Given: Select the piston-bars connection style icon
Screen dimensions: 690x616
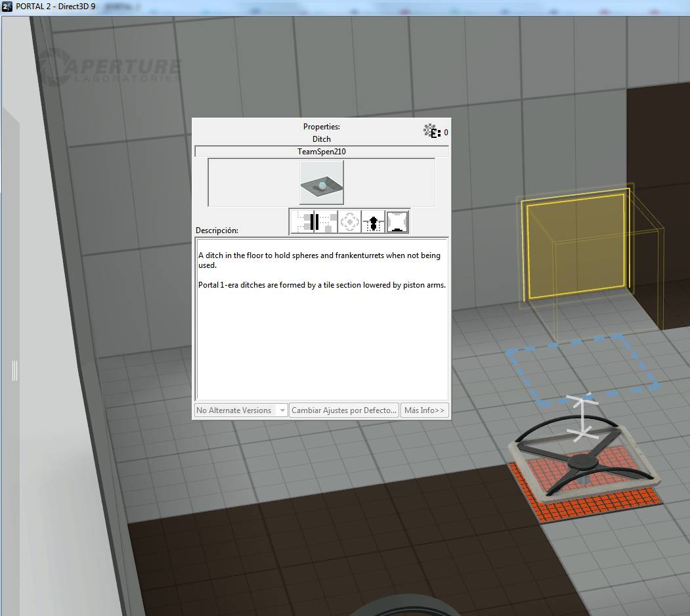Looking at the screenshot, I should [301, 221].
